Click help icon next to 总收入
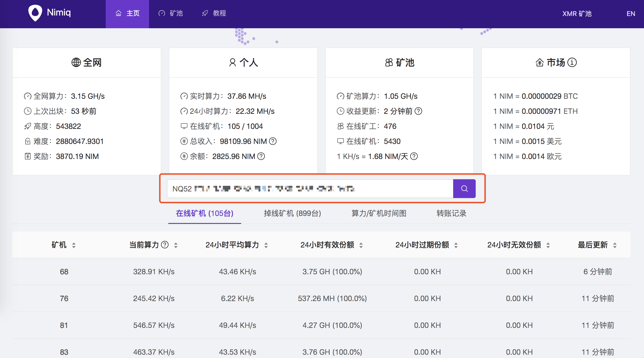 [273, 141]
